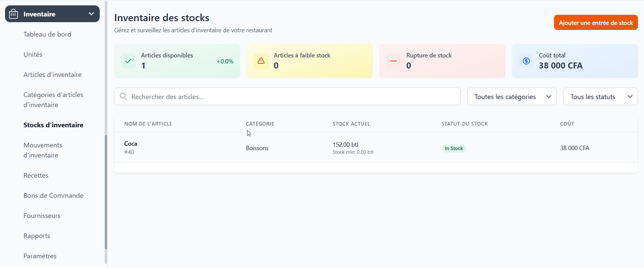Image resolution: width=644 pixels, height=268 pixels.
Task: Open Bons de Commande
Action: (53, 195)
